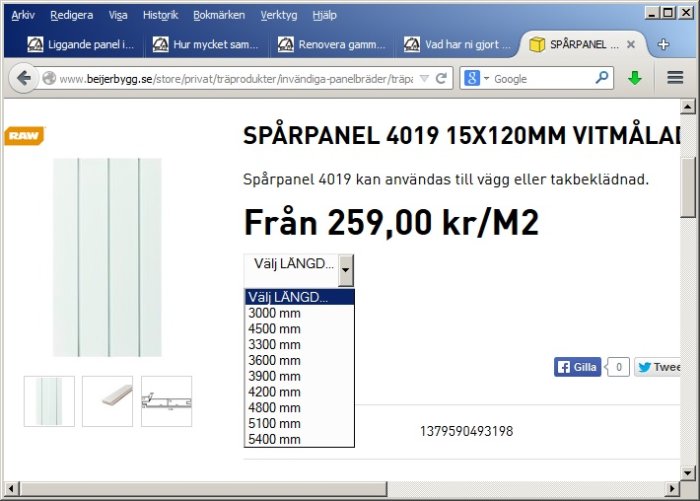Open the URL history dropdown arrow
The width and height of the screenshot is (700, 501).
pos(425,79)
